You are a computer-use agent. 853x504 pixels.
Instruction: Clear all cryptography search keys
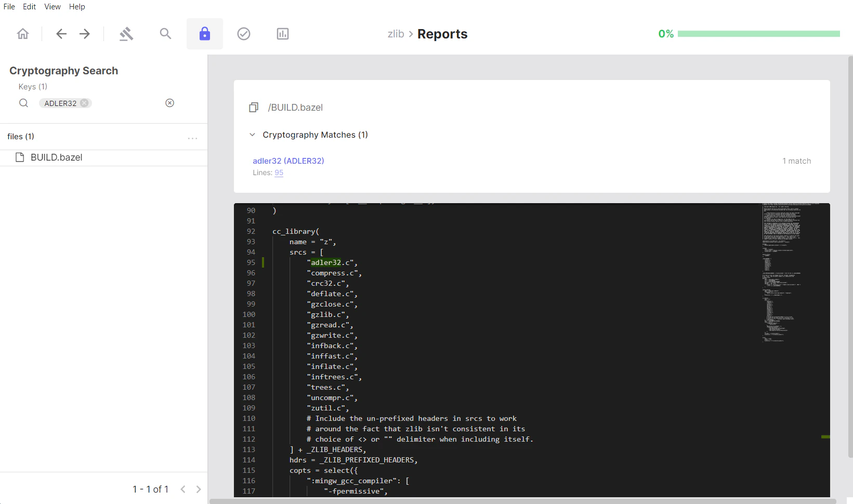click(169, 103)
